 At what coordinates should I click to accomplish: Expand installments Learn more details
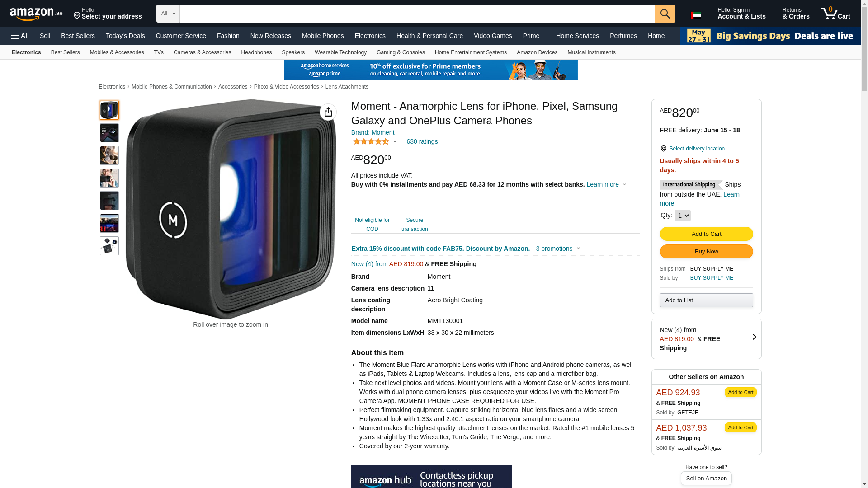[x=606, y=184]
